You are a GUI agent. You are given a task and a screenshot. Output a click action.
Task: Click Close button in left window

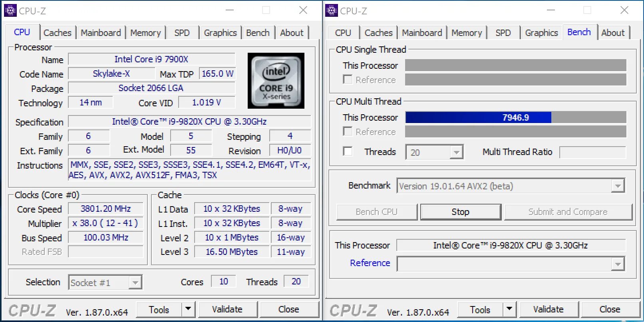point(289,310)
